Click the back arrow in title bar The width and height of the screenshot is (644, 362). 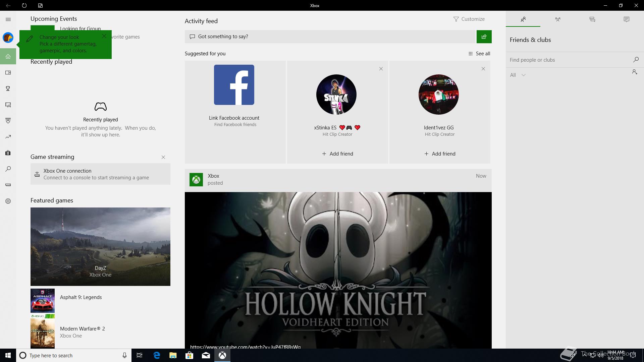[x=8, y=5]
